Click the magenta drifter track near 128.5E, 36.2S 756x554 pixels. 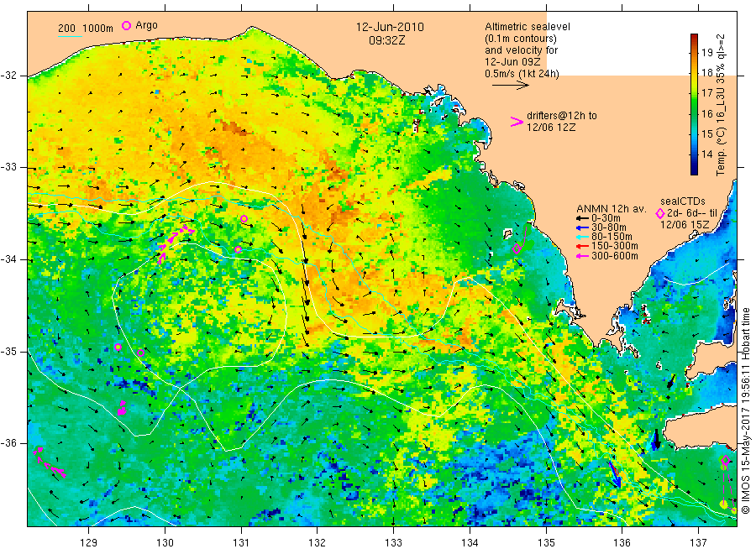click(49, 462)
